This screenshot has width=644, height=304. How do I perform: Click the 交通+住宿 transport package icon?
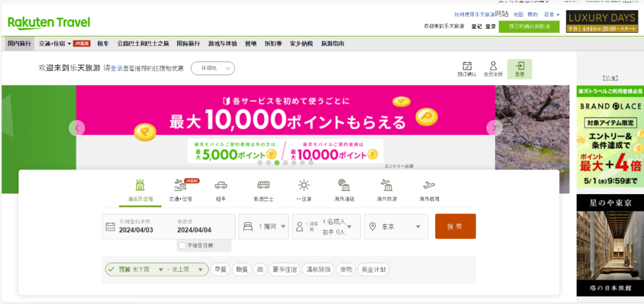coord(180,185)
